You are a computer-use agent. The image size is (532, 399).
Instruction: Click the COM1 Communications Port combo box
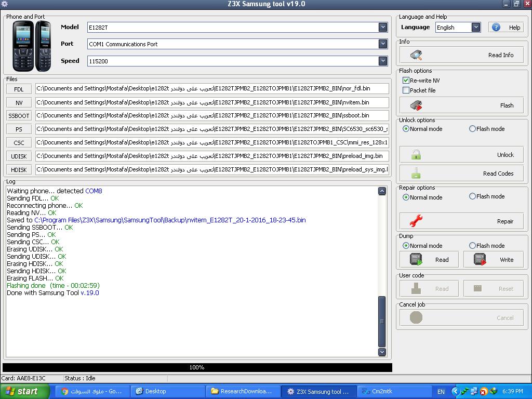(x=237, y=44)
